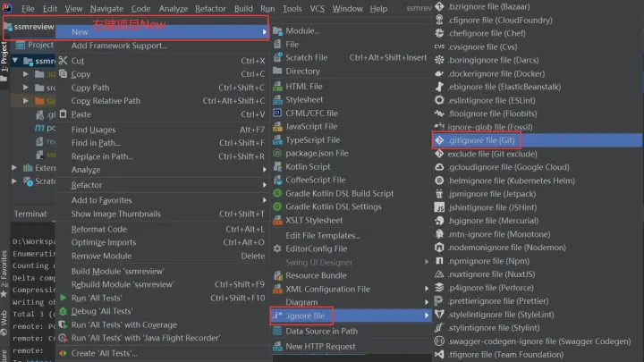Click the Stylesheet icon
The image size is (644, 362).
(277, 100)
